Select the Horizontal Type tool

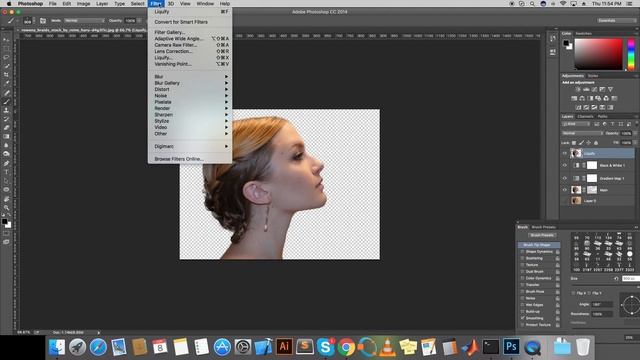[x=6, y=172]
